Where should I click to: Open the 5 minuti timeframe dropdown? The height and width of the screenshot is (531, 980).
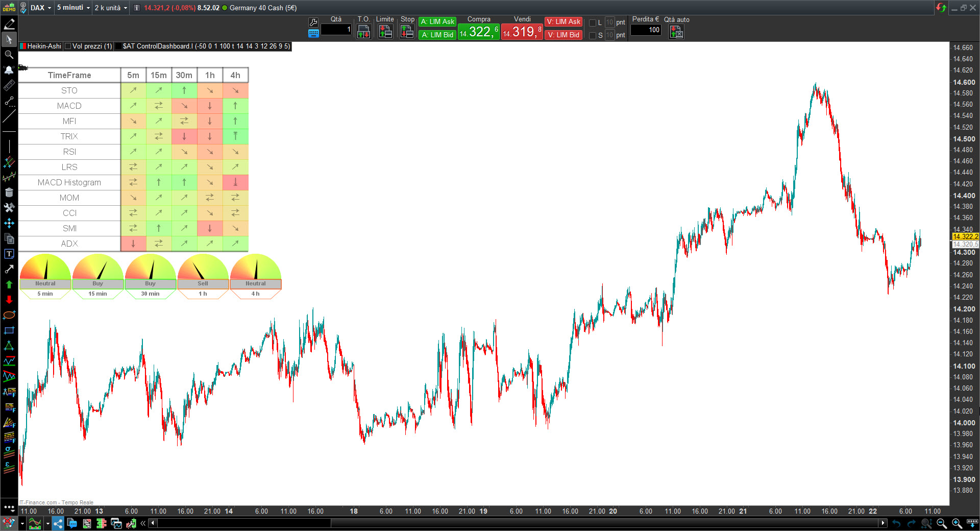tap(73, 8)
